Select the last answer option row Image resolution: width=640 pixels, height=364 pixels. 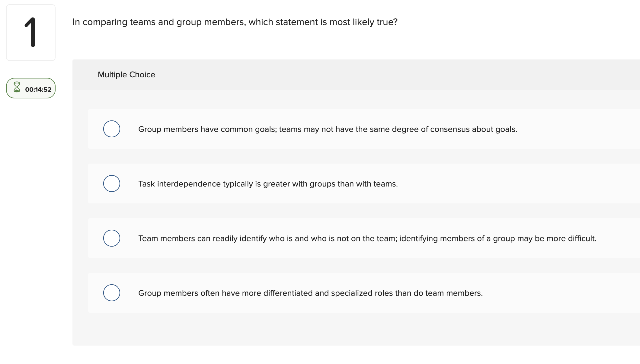[x=356, y=292]
